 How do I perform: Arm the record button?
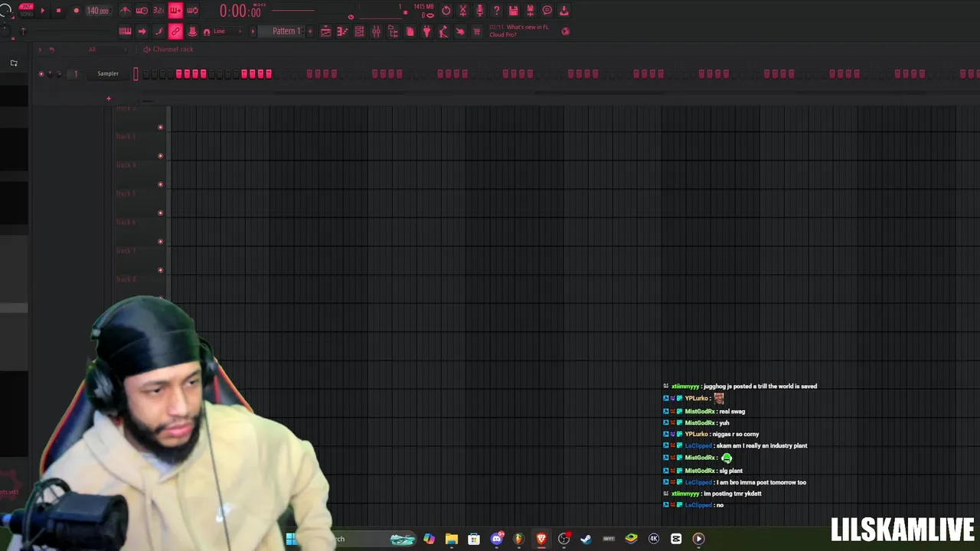pyautogui.click(x=76, y=11)
